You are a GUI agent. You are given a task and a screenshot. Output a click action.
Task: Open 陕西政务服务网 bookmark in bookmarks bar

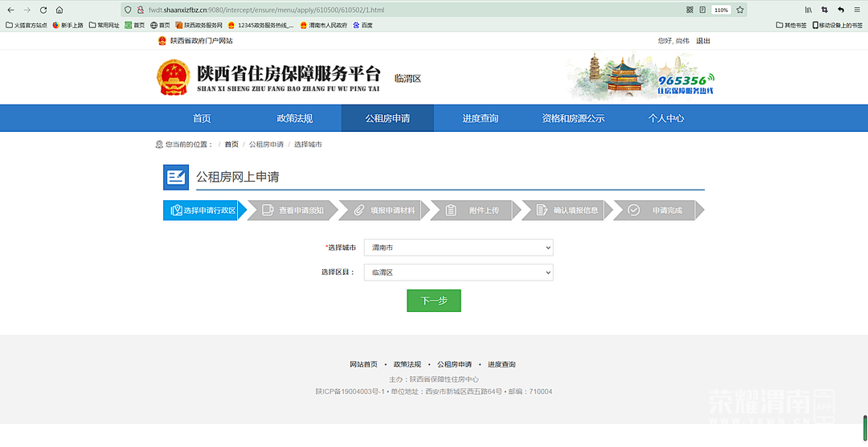(199, 25)
